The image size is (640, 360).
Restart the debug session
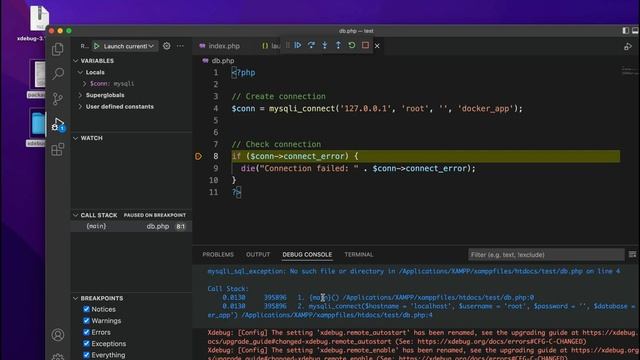(x=352, y=45)
